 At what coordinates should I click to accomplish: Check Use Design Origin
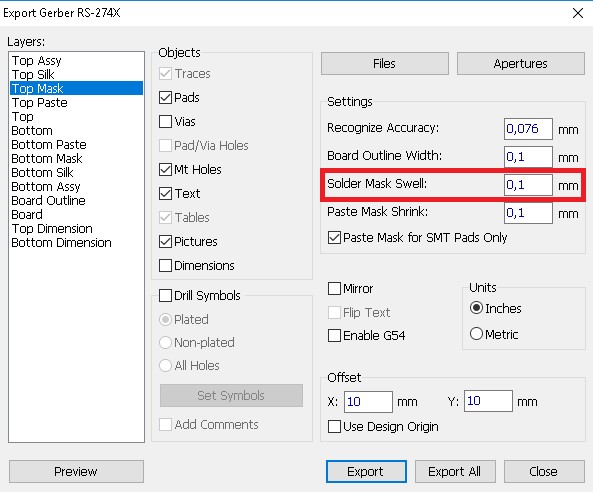coord(334,427)
